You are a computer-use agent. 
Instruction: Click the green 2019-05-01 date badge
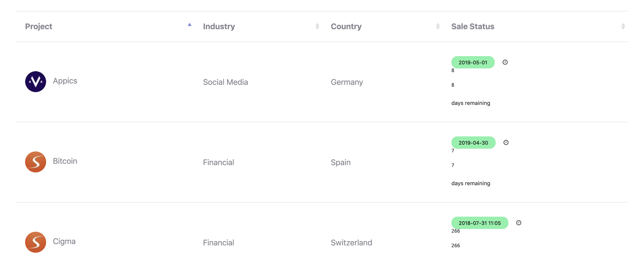point(473,62)
